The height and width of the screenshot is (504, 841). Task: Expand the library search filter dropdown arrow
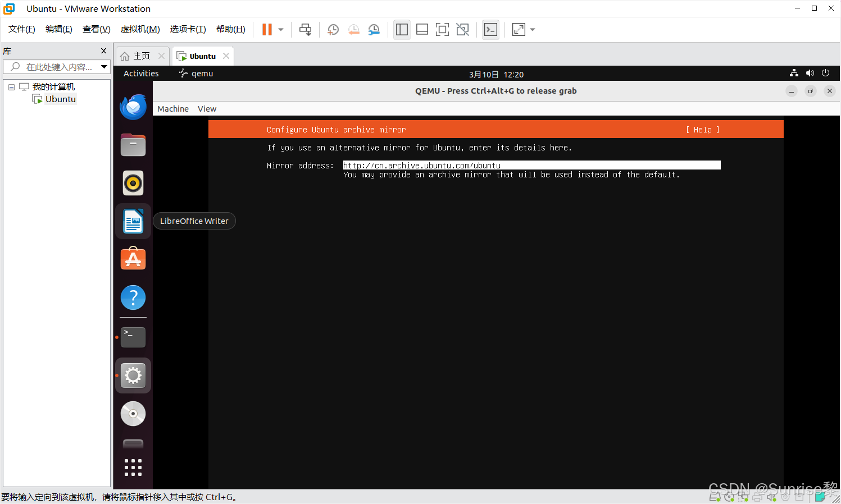(104, 67)
